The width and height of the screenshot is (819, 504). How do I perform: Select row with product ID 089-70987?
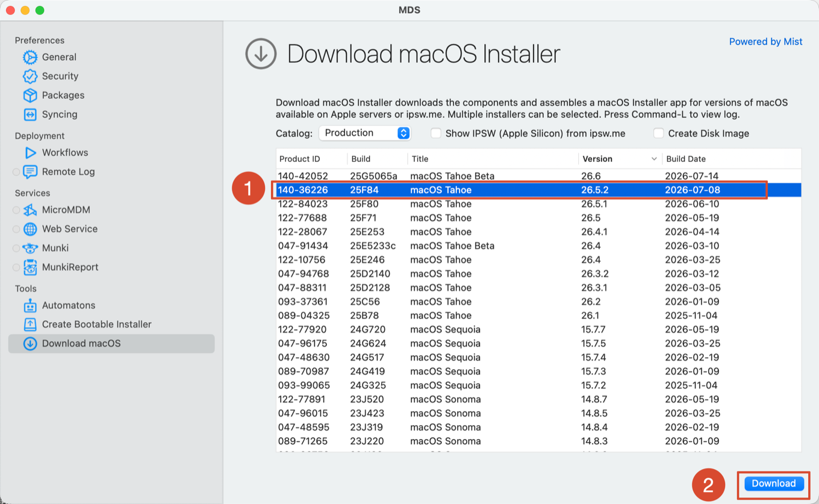tap(539, 372)
